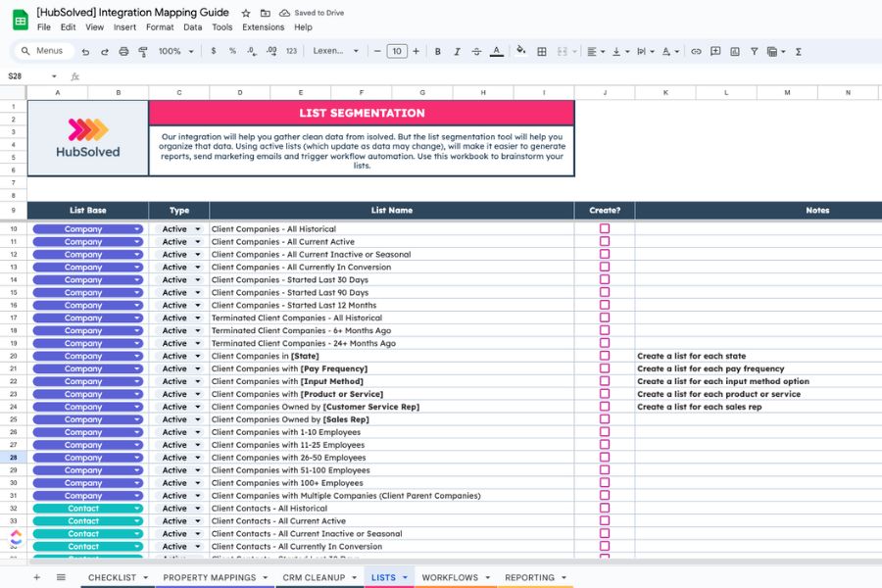Viewport: 882px width, 588px height.
Task: Open the font family dropdown
Action: [x=336, y=51]
